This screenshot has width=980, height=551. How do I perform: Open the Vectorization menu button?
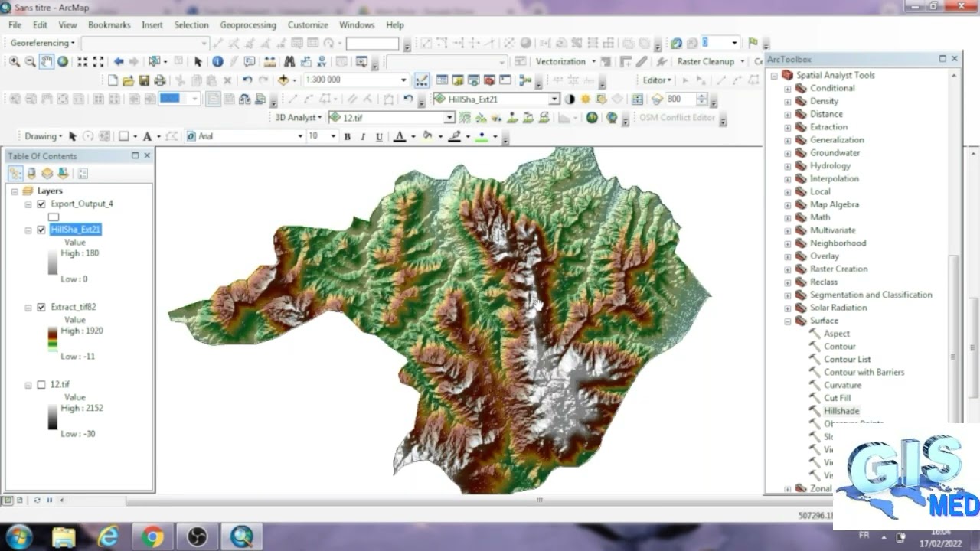(x=566, y=62)
